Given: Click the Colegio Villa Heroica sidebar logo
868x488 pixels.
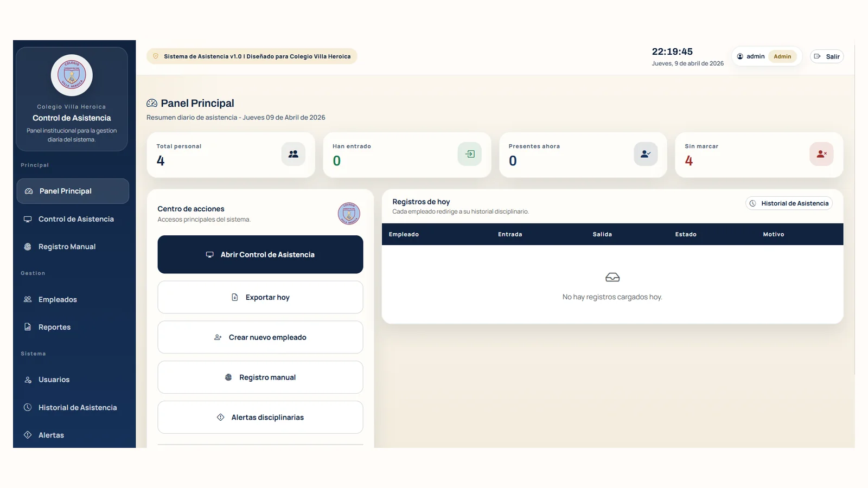Looking at the screenshot, I should coord(72,75).
